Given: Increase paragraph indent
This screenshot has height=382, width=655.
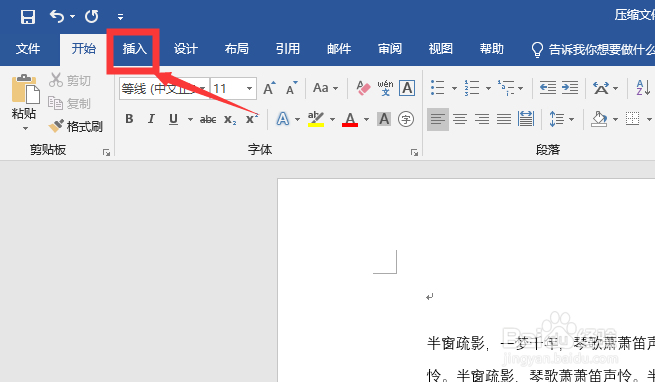Looking at the screenshot, I should (x=570, y=88).
